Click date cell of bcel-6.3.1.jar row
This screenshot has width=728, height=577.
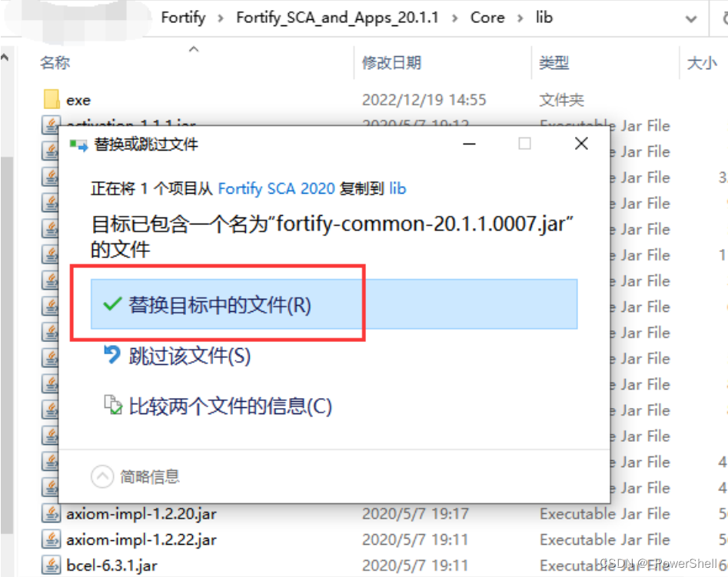415,565
